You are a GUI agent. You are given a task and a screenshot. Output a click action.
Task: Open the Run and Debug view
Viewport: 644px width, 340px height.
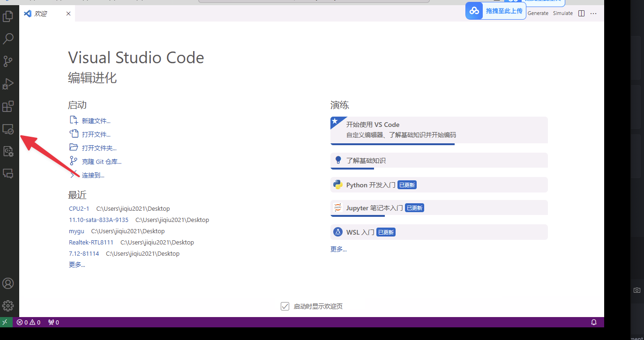(8, 84)
